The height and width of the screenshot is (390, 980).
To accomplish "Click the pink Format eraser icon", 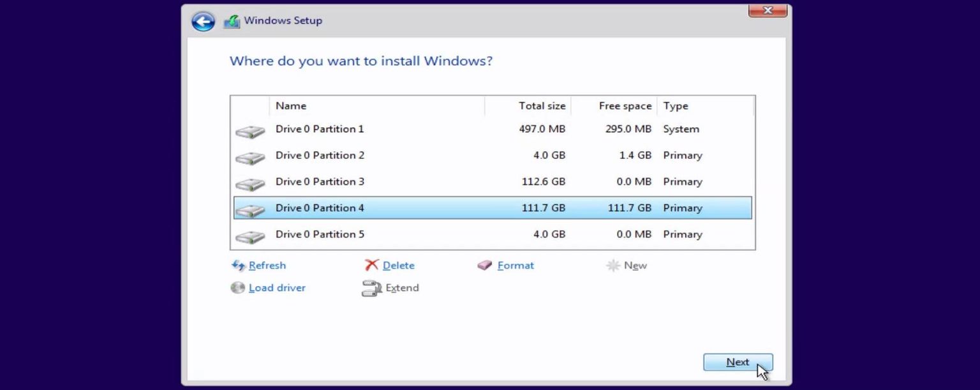I will (486, 266).
